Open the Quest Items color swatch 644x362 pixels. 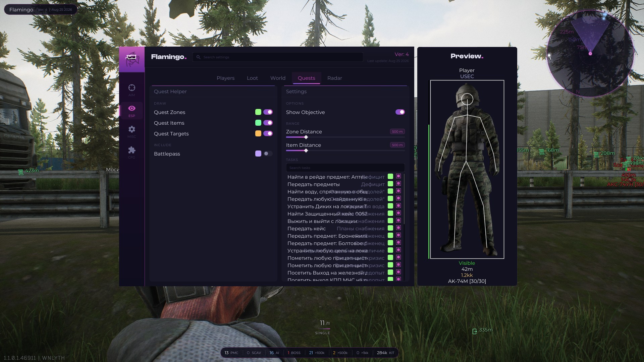coord(258,123)
